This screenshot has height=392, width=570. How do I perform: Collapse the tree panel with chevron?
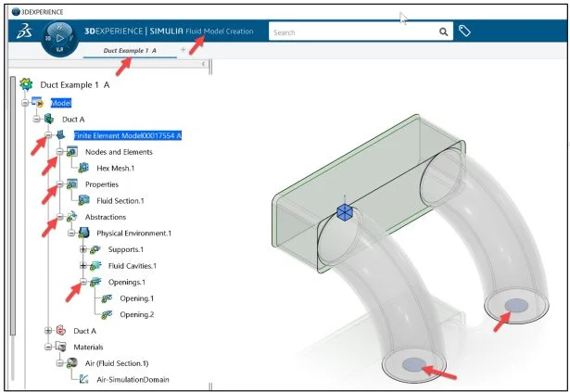point(203,64)
